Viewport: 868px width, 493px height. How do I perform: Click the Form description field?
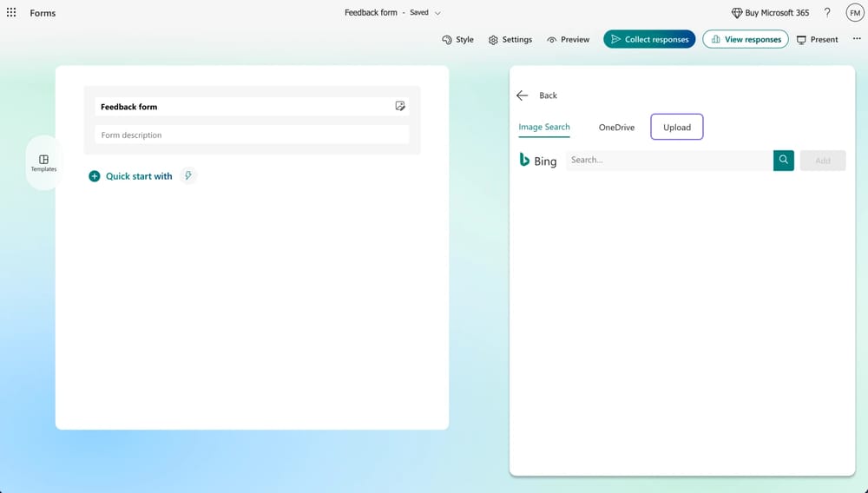coord(252,135)
